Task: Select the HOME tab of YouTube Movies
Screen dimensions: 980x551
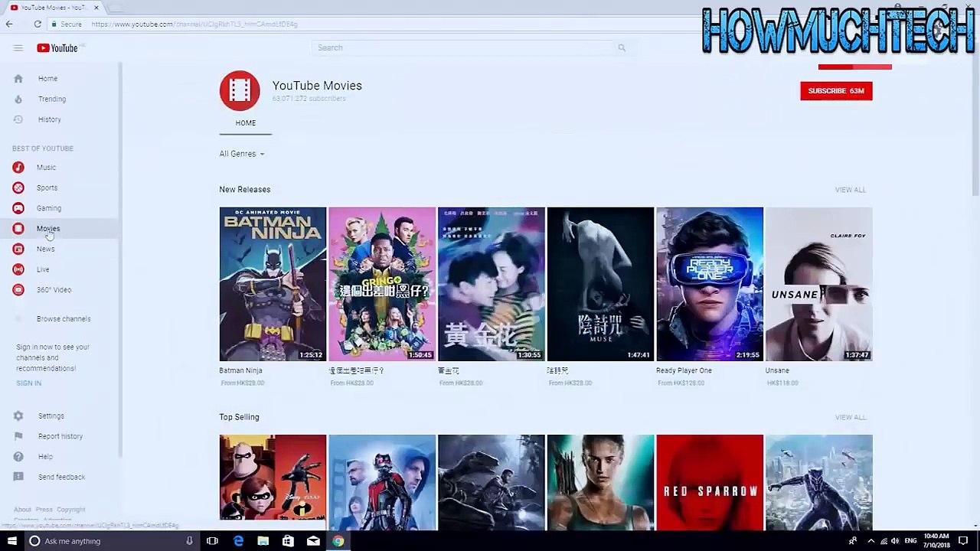Action: [x=246, y=123]
